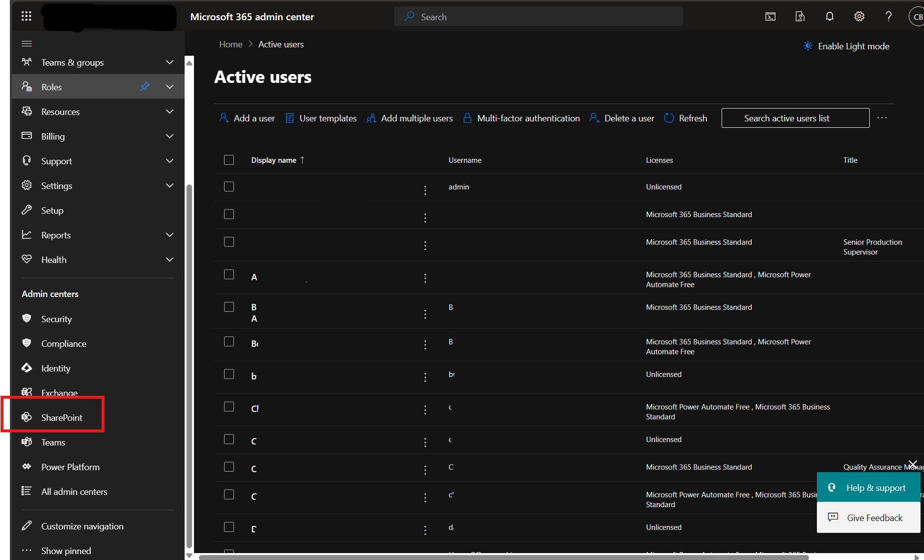Open the CB account avatar

point(917,17)
